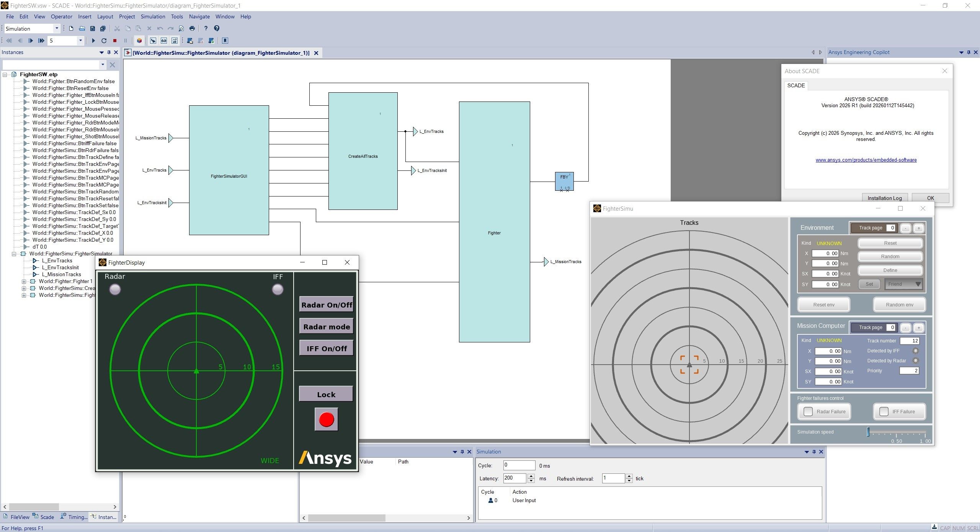
Task: Collapse World::FighterSimu::FighterSimulator node
Action: [x=14, y=254]
